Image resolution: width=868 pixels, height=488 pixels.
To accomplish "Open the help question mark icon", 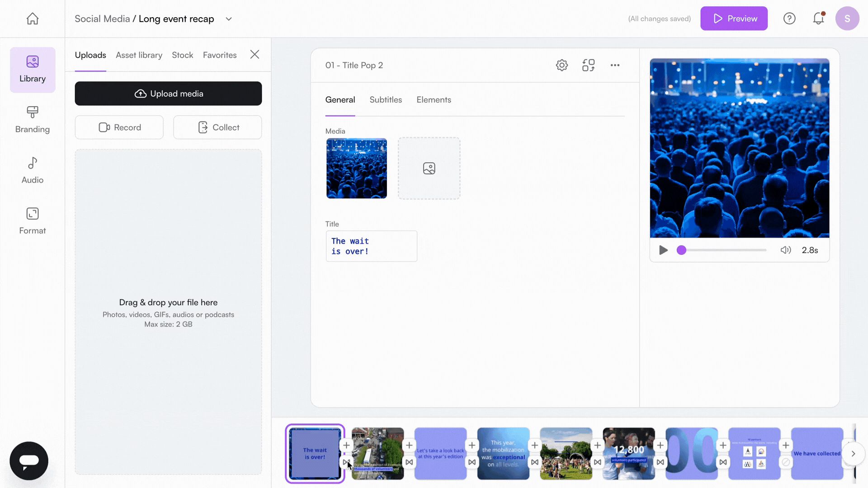I will [x=789, y=19].
